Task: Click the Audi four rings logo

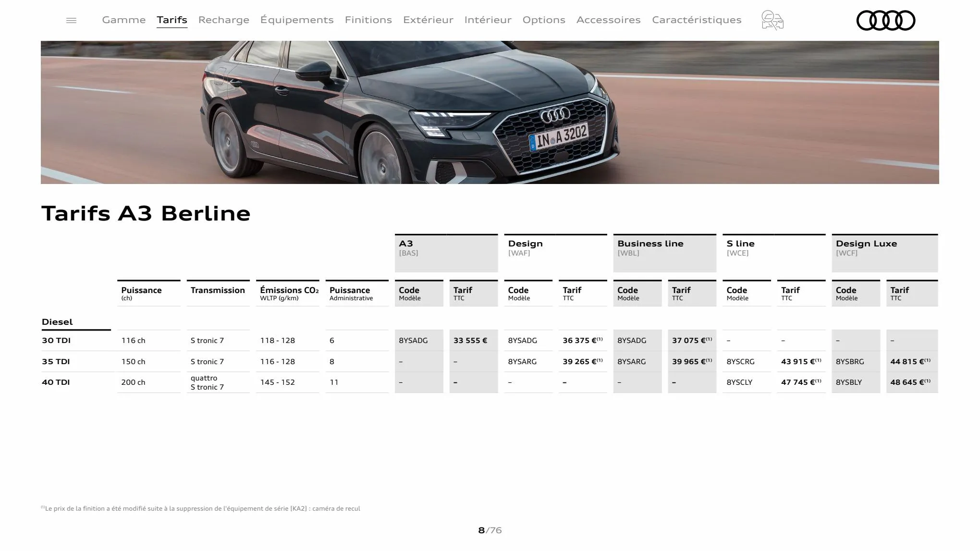Action: [886, 20]
